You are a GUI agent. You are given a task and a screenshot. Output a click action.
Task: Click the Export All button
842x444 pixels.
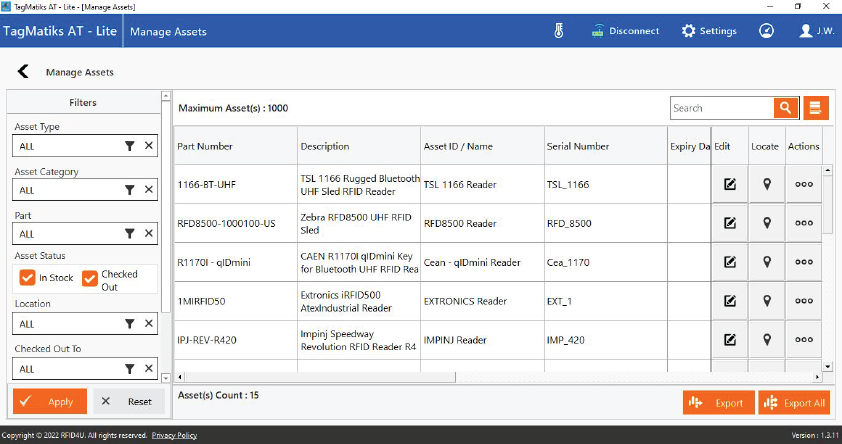[x=794, y=403]
